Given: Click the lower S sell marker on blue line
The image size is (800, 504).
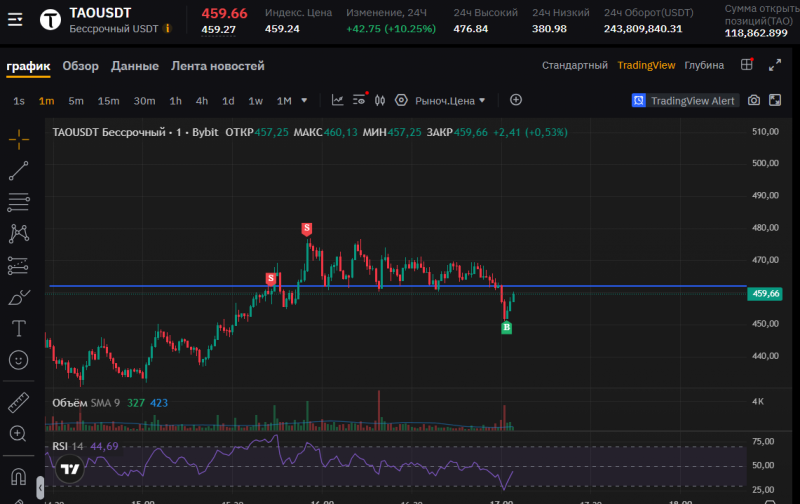Looking at the screenshot, I should click(x=271, y=279).
